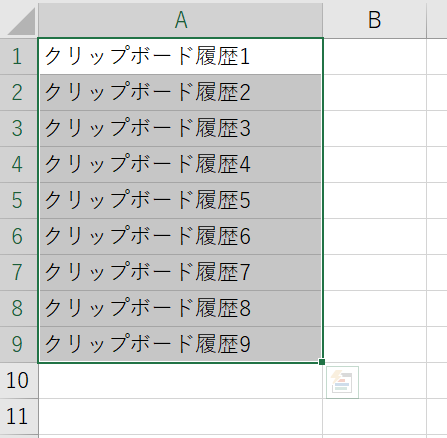The height and width of the screenshot is (438, 447).
Task: Select row 11 header
Action: (x=19, y=416)
